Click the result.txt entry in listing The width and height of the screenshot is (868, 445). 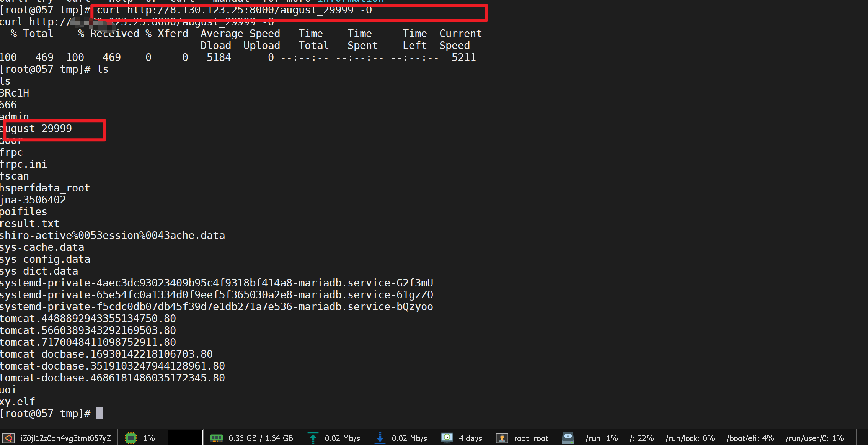coord(30,224)
